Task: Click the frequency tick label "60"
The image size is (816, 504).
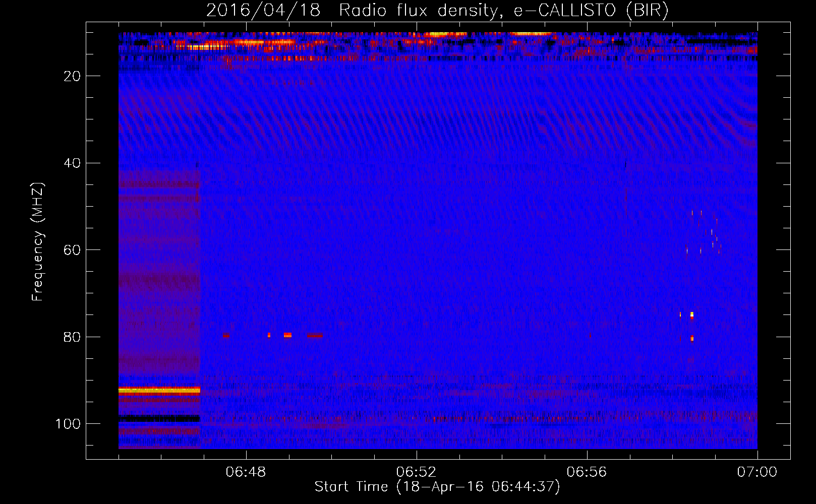Action: point(72,250)
